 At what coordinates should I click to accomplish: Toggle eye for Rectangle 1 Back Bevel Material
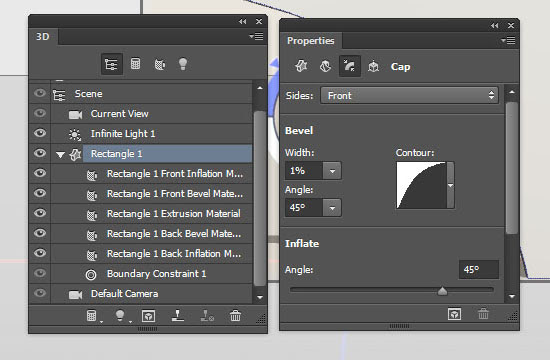pyautogui.click(x=40, y=233)
